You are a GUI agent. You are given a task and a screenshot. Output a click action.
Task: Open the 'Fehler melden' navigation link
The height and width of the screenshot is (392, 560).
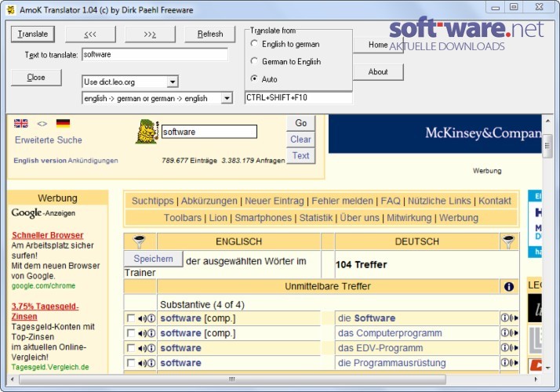(342, 201)
